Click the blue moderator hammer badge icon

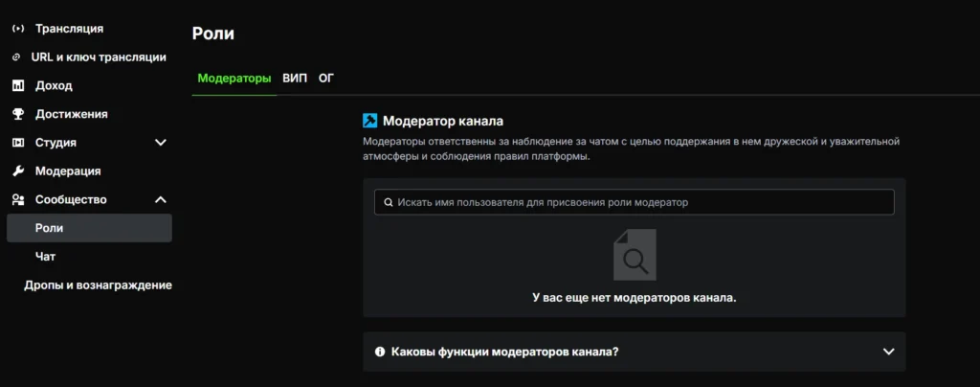[370, 121]
